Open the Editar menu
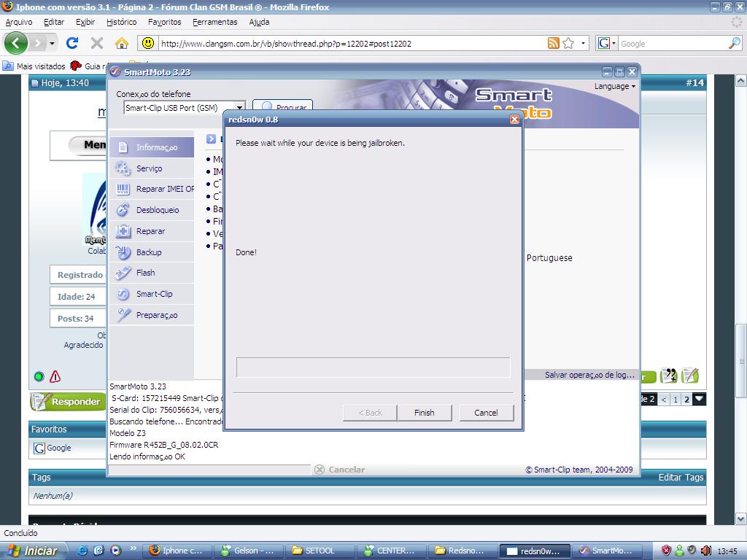This screenshot has height=560, width=747. click(x=54, y=22)
